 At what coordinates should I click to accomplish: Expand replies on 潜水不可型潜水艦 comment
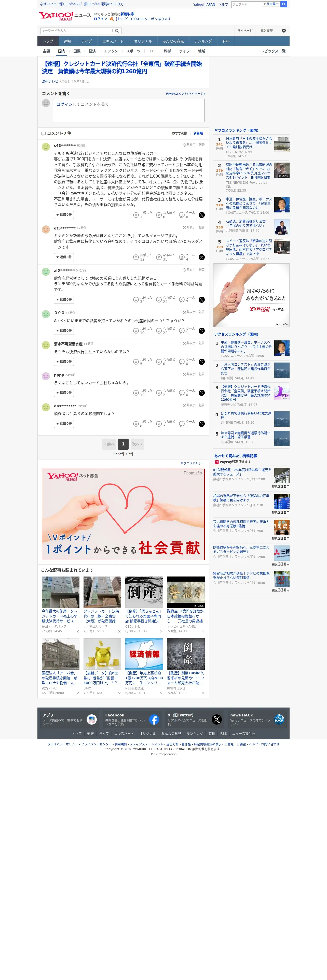point(64,362)
